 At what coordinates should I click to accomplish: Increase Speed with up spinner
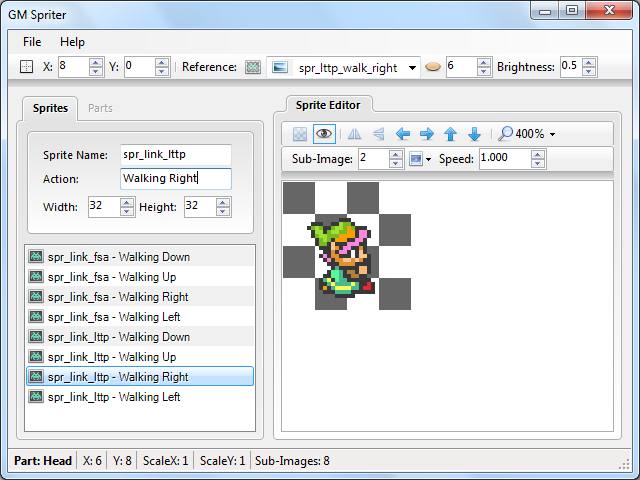point(538,155)
